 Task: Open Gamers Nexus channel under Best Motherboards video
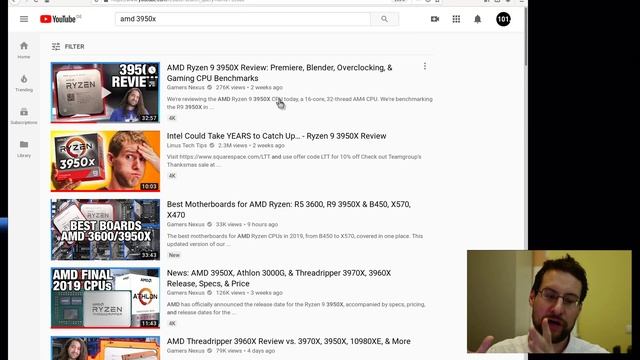185,224
